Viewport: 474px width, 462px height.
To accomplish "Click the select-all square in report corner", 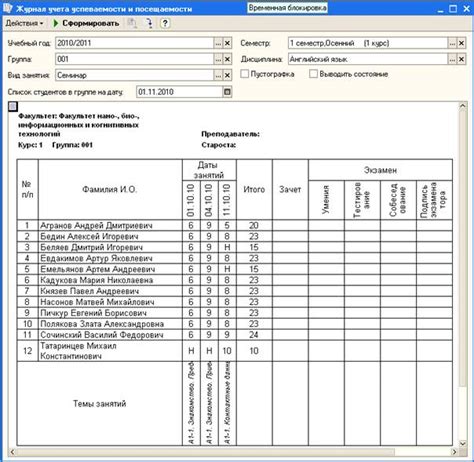I will coord(13,107).
